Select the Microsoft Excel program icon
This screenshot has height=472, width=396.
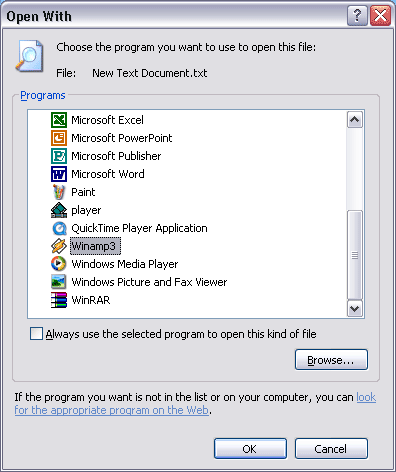click(x=59, y=120)
